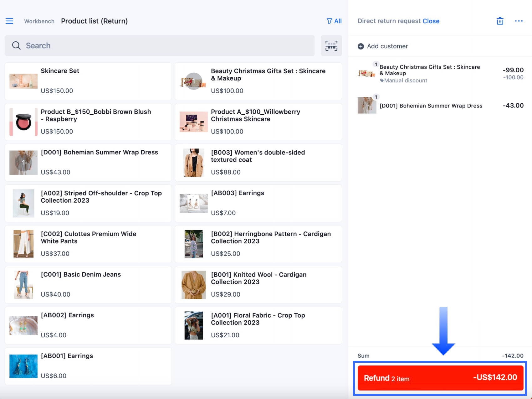Click the magnifier icon in search bar
This screenshot has width=532, height=399.
tap(16, 46)
